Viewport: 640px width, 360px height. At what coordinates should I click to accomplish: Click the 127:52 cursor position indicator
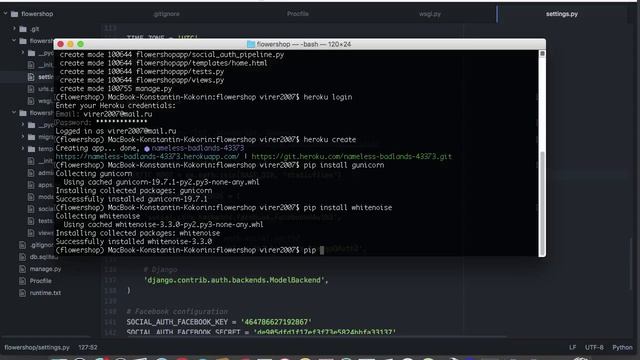point(88,347)
